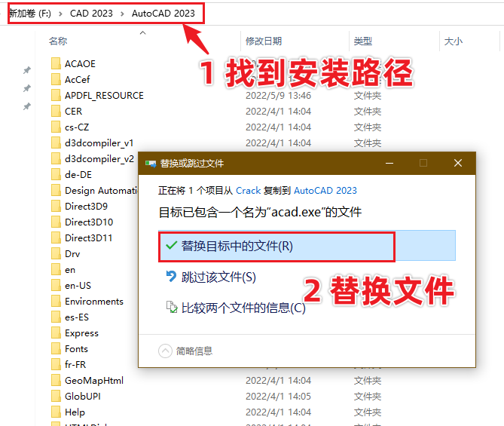Sort by 类型 column header
This screenshot has height=426, width=504.
[x=363, y=41]
